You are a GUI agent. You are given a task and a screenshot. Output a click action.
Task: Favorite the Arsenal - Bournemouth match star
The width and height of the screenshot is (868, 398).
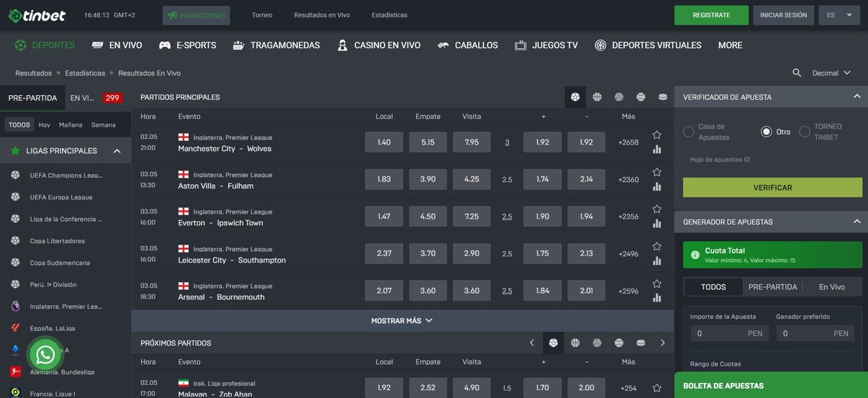pos(656,284)
